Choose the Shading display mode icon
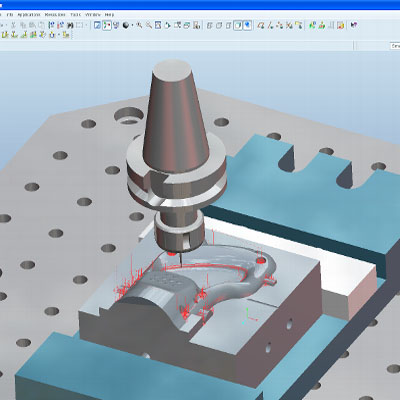This screenshot has height=400, width=400. pyautogui.click(x=238, y=25)
